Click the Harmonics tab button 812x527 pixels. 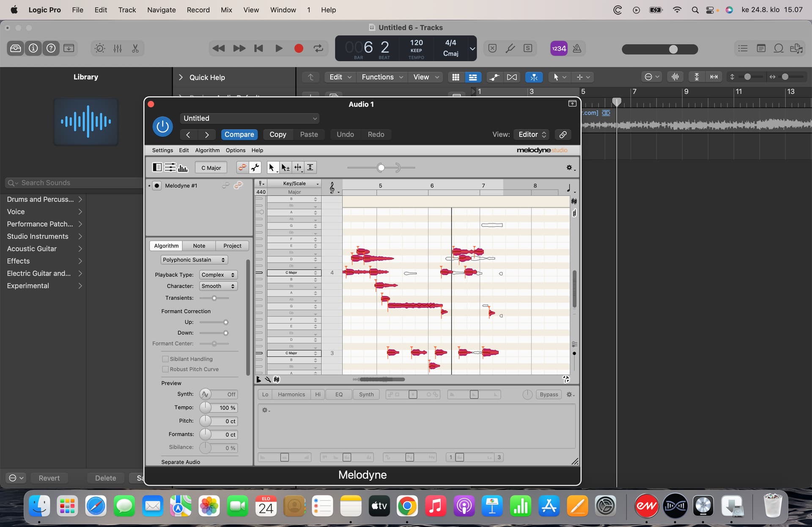click(x=291, y=394)
